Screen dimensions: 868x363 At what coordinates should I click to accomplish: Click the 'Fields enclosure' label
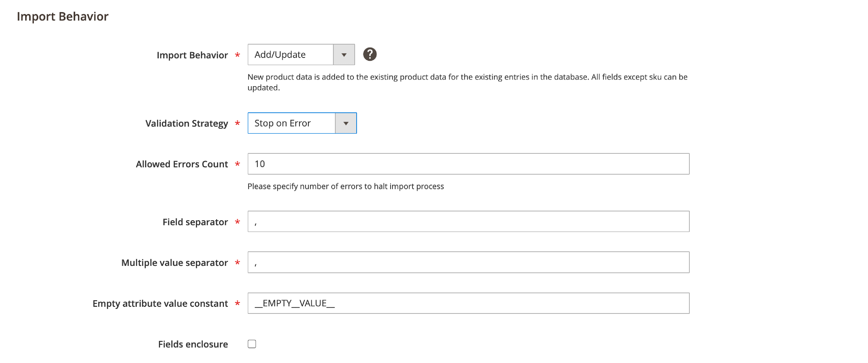(193, 344)
